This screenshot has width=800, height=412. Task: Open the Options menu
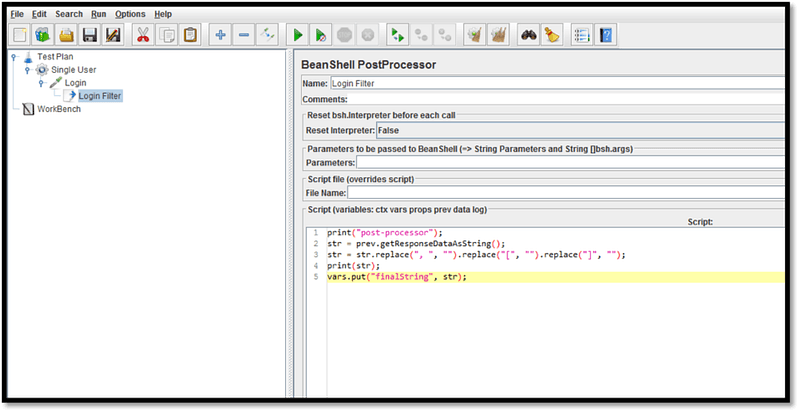pyautogui.click(x=130, y=14)
